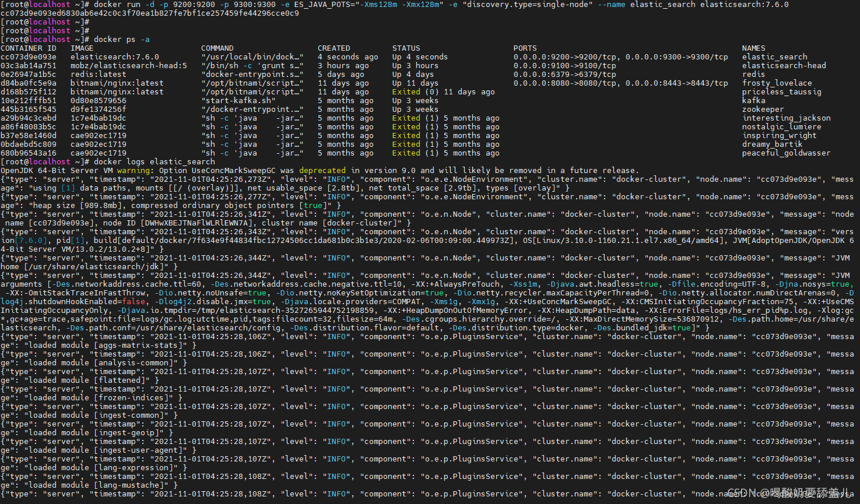The image size is (860, 504).
Task: Select container name interesting_jackson
Action: click(x=787, y=118)
